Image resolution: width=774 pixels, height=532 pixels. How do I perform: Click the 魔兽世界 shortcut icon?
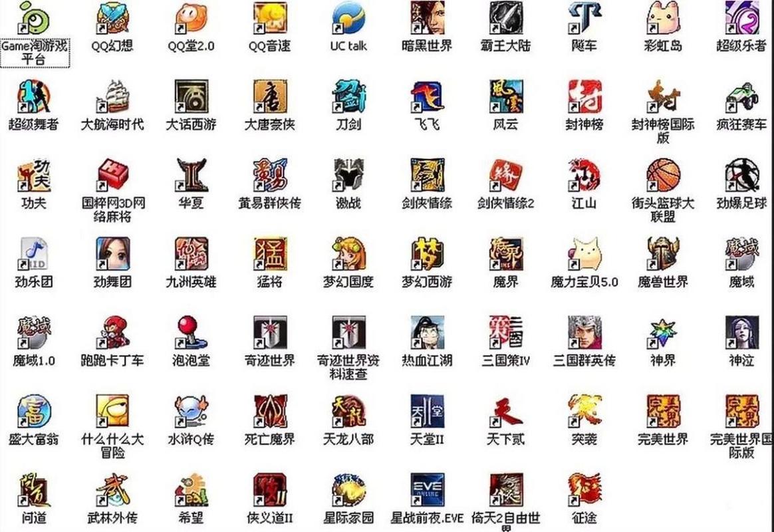click(x=662, y=254)
